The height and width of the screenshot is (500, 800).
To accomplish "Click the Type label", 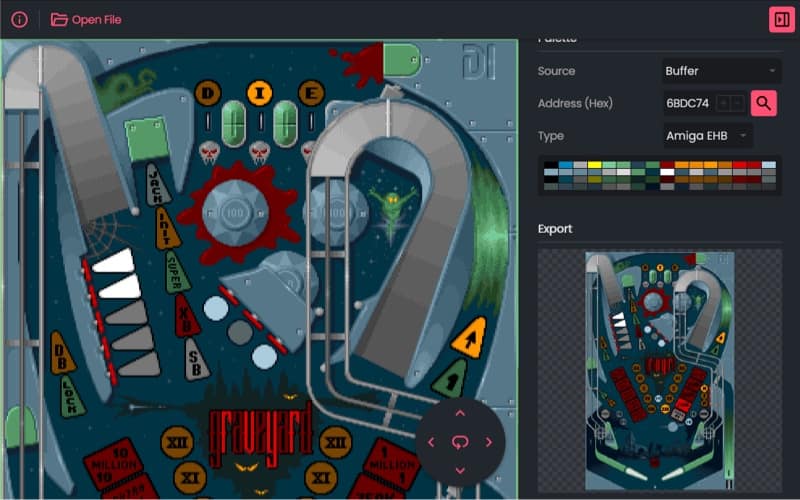I will click(x=551, y=136).
